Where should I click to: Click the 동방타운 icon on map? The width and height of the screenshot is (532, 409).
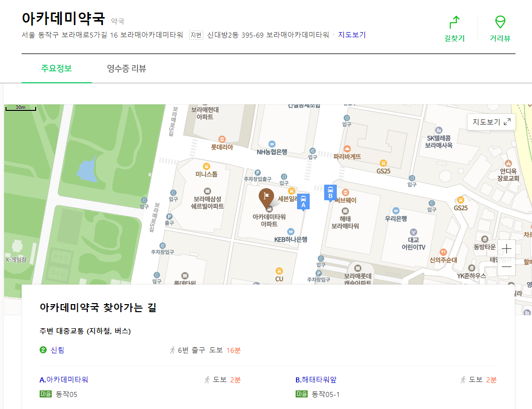coord(485,239)
